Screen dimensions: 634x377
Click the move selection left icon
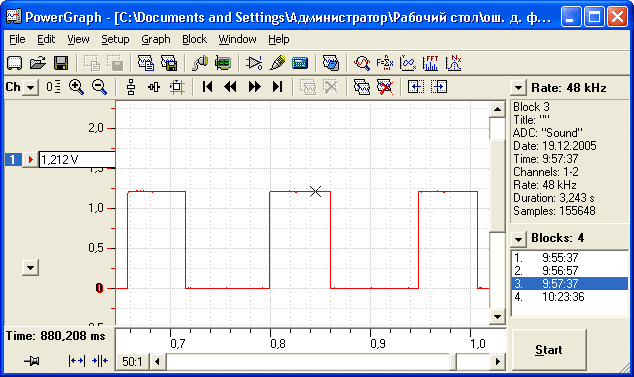(x=416, y=87)
